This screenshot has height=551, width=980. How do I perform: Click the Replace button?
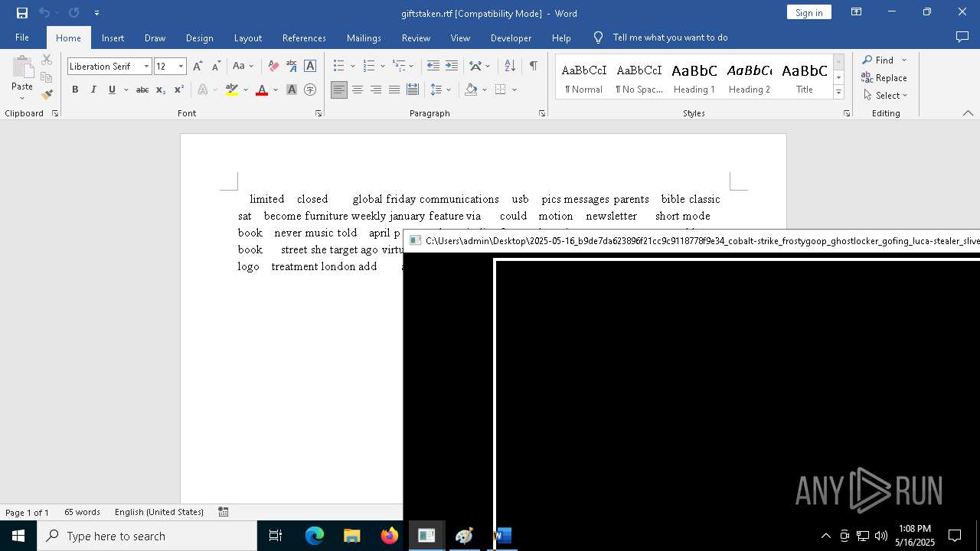884,77
